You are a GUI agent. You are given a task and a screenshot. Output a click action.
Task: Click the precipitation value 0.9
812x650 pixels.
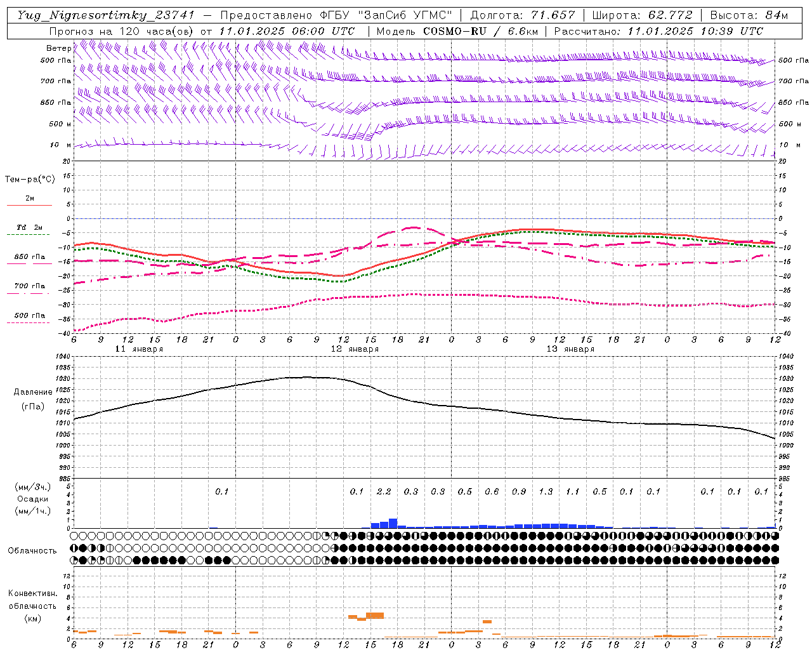tap(519, 491)
